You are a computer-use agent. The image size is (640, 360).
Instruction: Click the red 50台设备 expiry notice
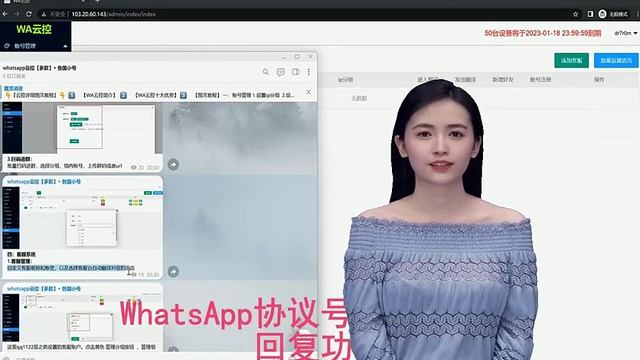coord(543,33)
